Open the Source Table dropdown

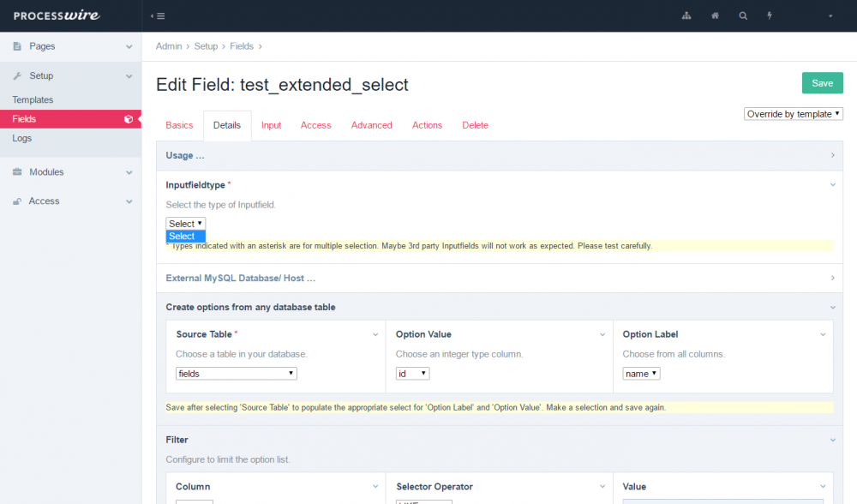pyautogui.click(x=236, y=374)
